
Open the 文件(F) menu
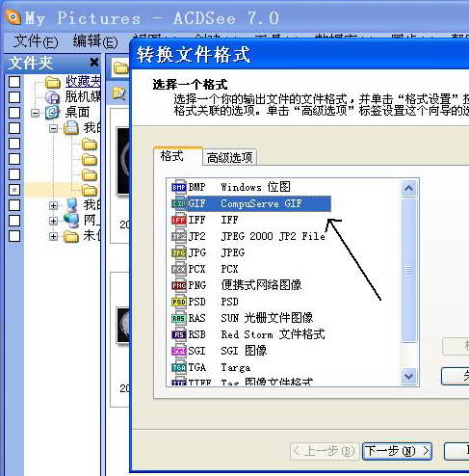(36, 41)
